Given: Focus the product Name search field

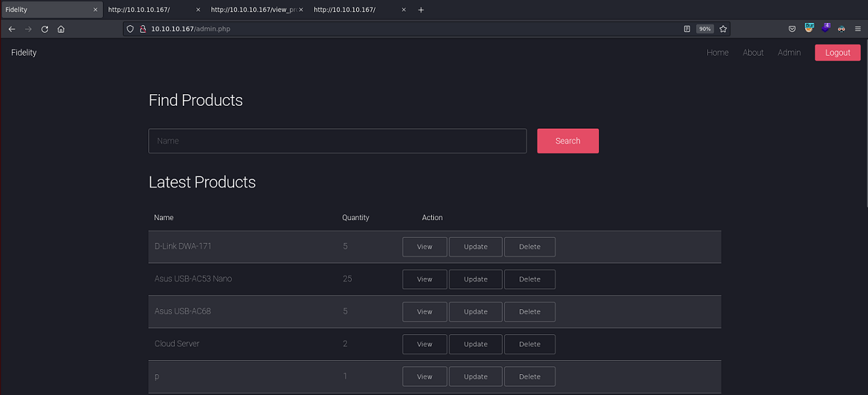Looking at the screenshot, I should click(337, 141).
